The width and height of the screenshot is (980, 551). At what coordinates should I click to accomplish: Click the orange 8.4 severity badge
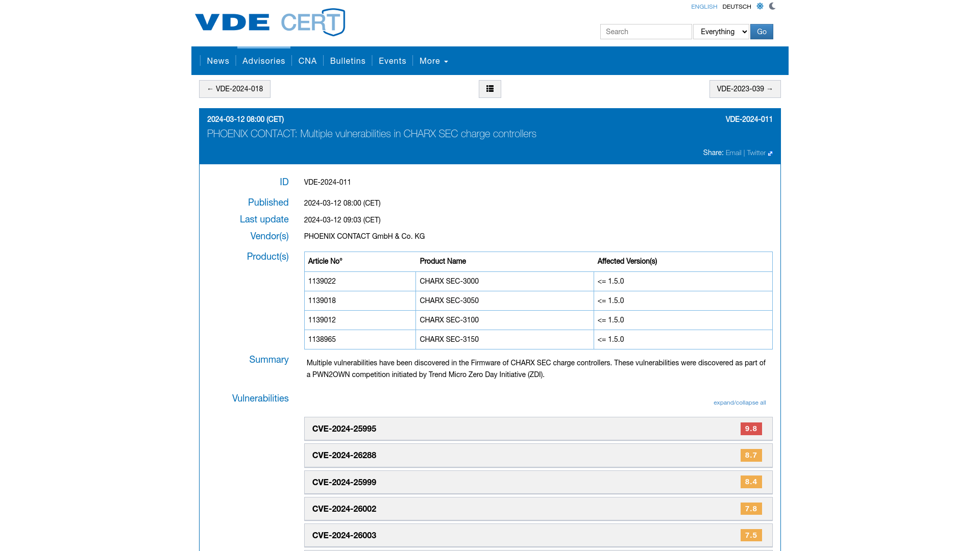(x=751, y=482)
